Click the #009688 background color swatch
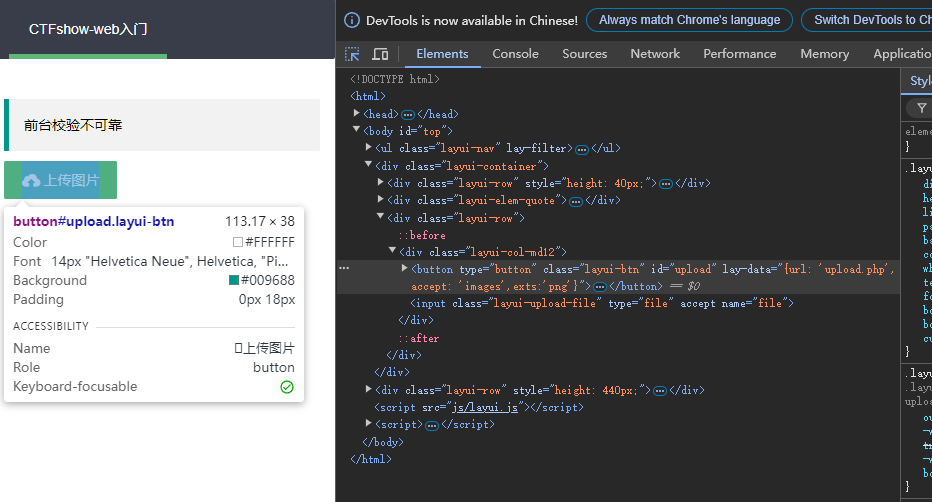Image resolution: width=932 pixels, height=502 pixels. tap(234, 280)
